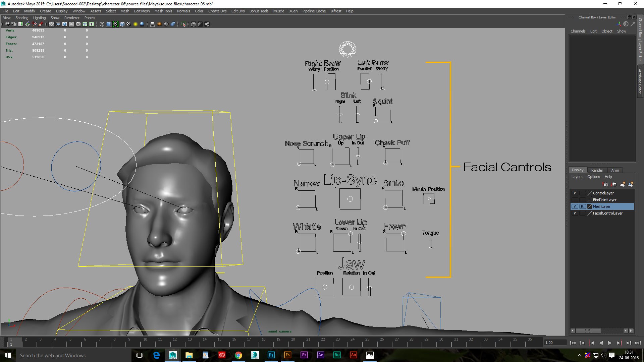
Task: Toggle textured display checker sphere icon
Action: click(128, 24)
